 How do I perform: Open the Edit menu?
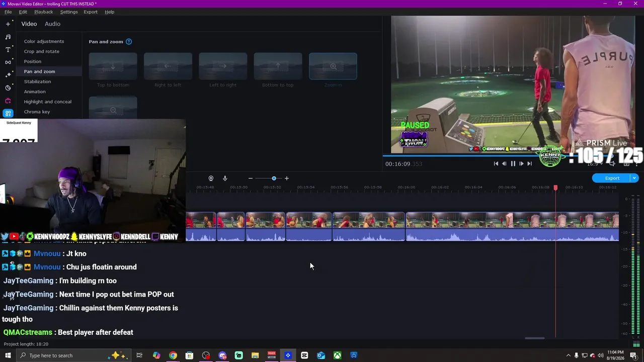(x=23, y=12)
